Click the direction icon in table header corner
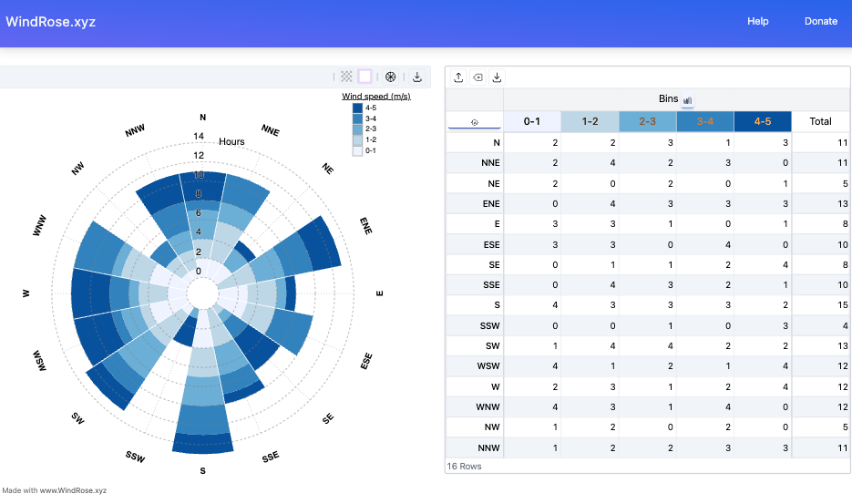The height and width of the screenshot is (504, 852). coord(474,122)
